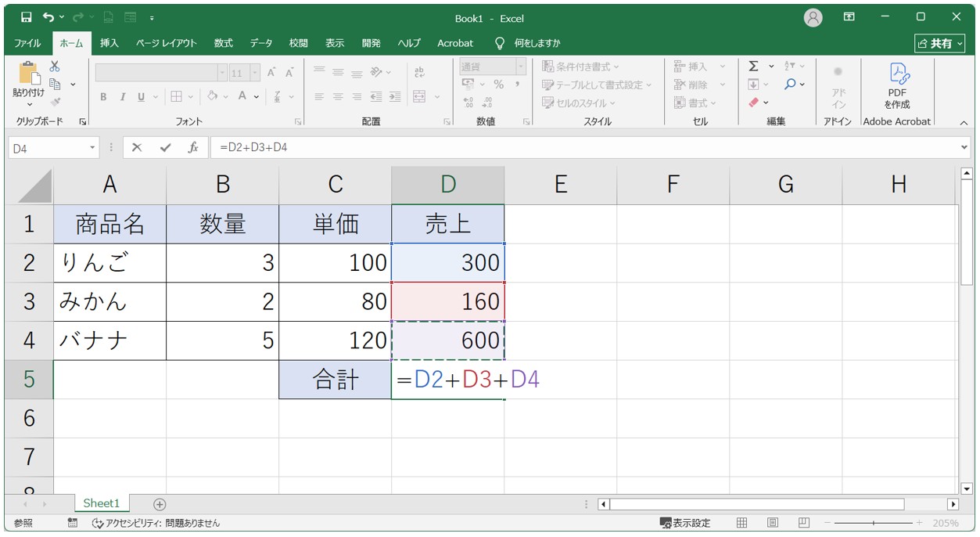Expand the formula bar with the chevron
The height and width of the screenshot is (537, 980).
[x=964, y=147]
